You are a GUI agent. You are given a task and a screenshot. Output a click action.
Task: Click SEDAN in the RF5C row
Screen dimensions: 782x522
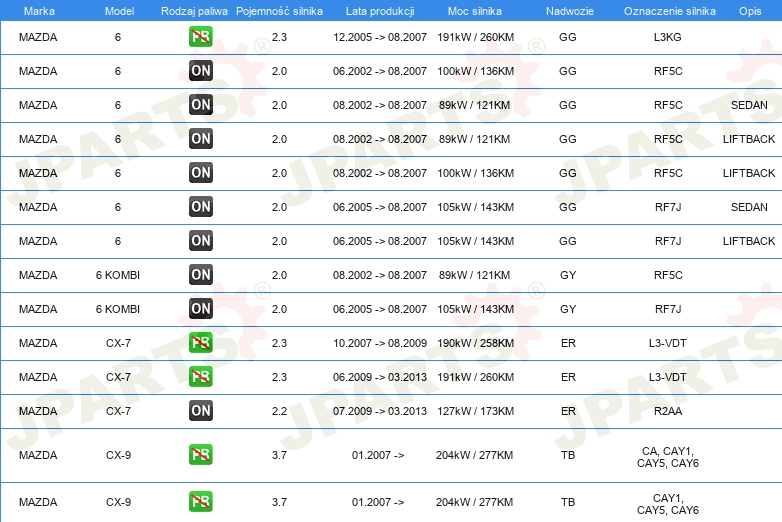[x=749, y=105]
